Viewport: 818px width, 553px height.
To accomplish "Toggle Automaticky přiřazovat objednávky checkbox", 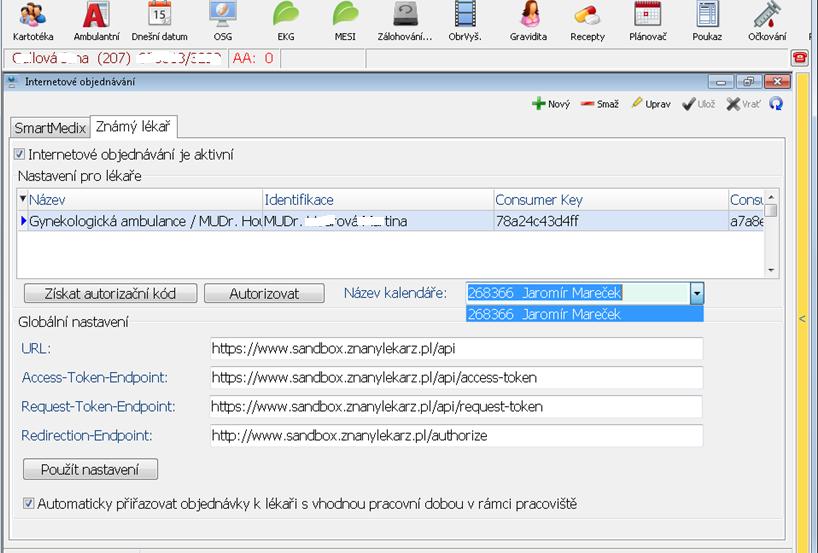I will tap(28, 503).
